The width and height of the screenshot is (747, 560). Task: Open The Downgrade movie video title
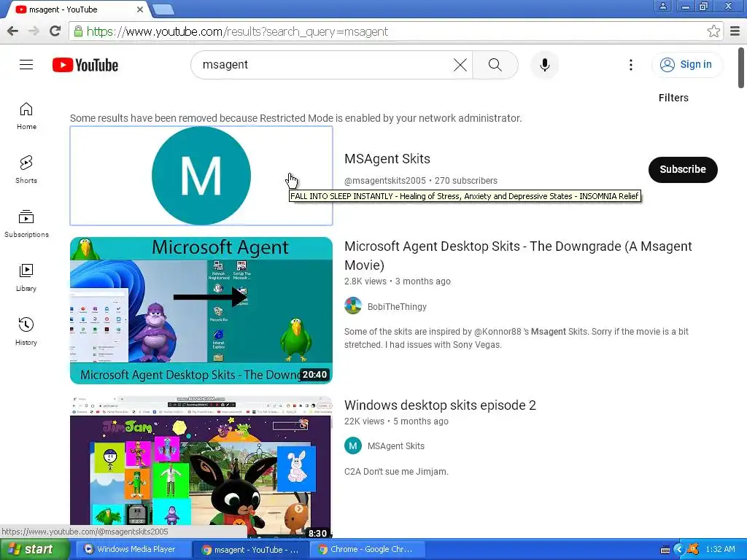tap(519, 256)
